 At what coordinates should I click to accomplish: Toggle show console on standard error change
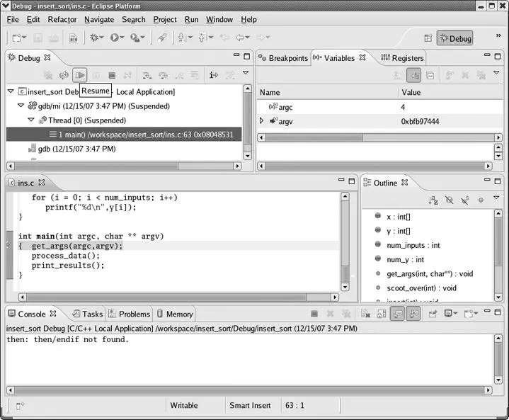coord(413,314)
